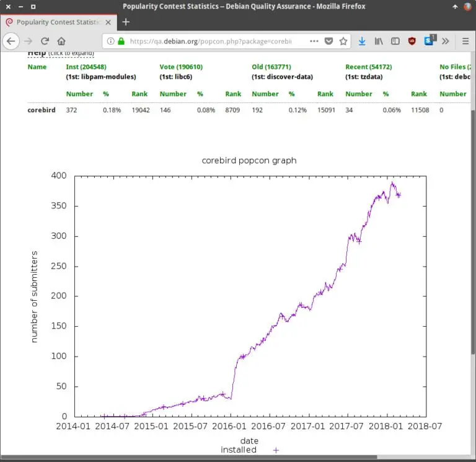Click 1st: tzdata text
476x462 pixels.
(364, 77)
